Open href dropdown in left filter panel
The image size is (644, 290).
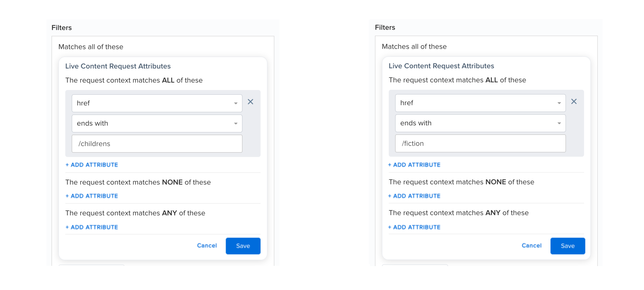point(157,103)
